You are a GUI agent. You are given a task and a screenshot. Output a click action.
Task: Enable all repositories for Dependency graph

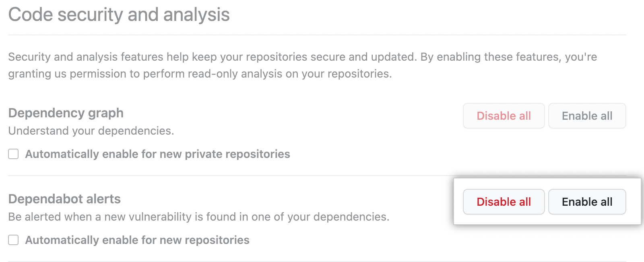(587, 116)
